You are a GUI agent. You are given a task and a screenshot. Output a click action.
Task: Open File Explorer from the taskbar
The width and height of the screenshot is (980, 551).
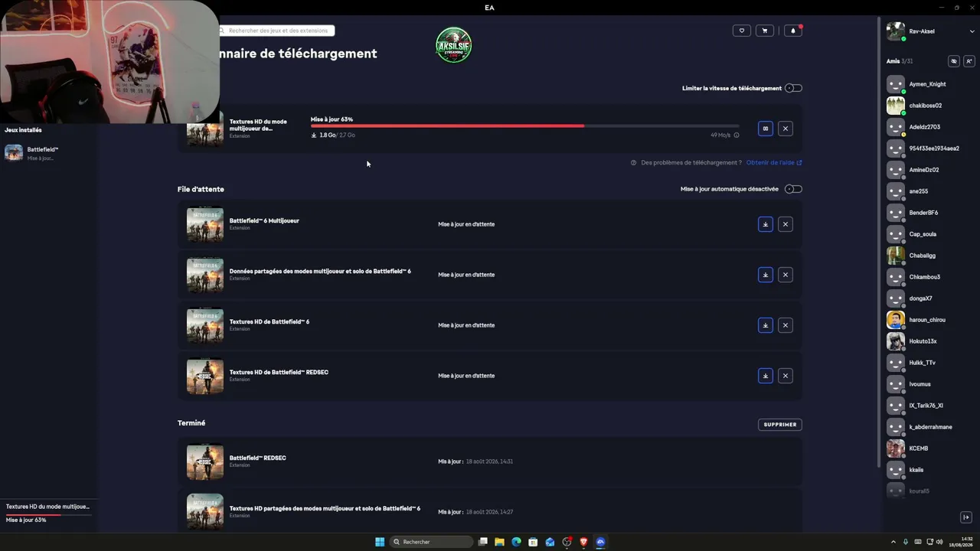coord(499,542)
